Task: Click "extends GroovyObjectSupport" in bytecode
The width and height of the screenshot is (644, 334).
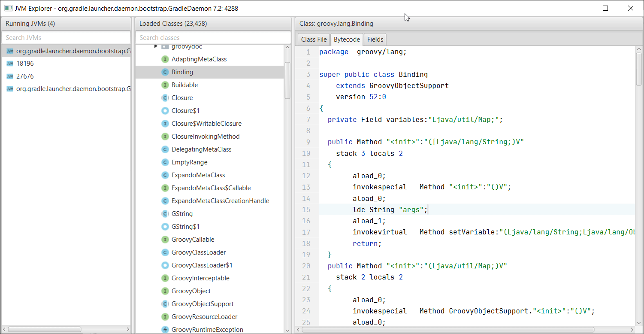Action: 392,85
